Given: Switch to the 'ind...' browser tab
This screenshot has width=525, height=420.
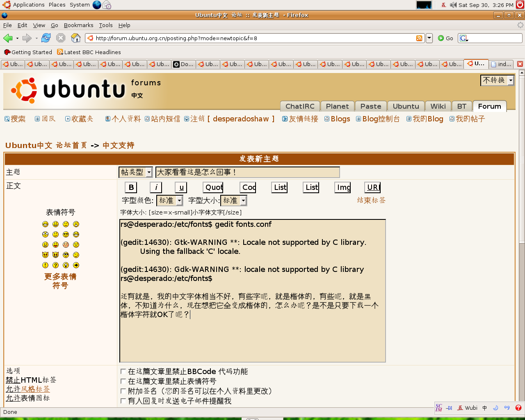Looking at the screenshot, I should (x=501, y=64).
